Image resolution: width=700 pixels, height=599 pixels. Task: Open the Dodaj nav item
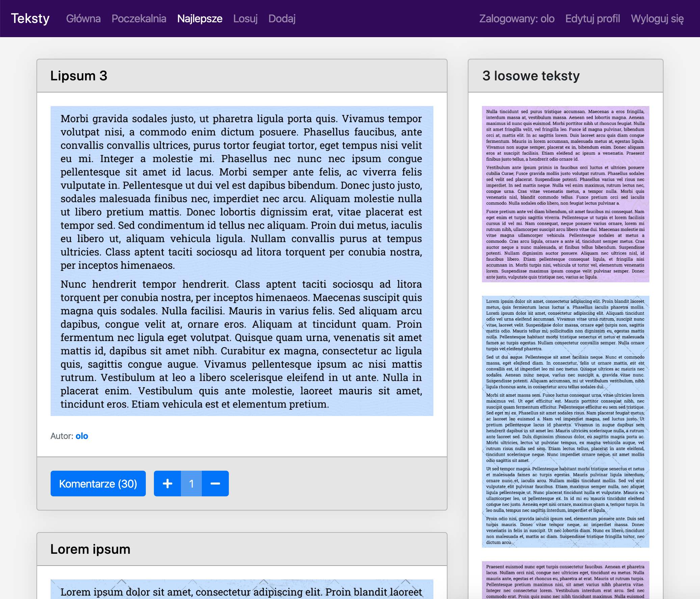(282, 19)
